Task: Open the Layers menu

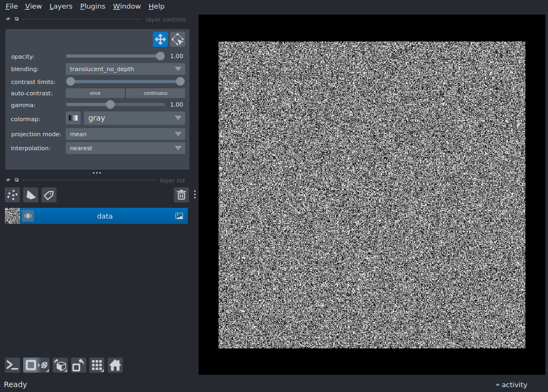Action: tap(60, 6)
